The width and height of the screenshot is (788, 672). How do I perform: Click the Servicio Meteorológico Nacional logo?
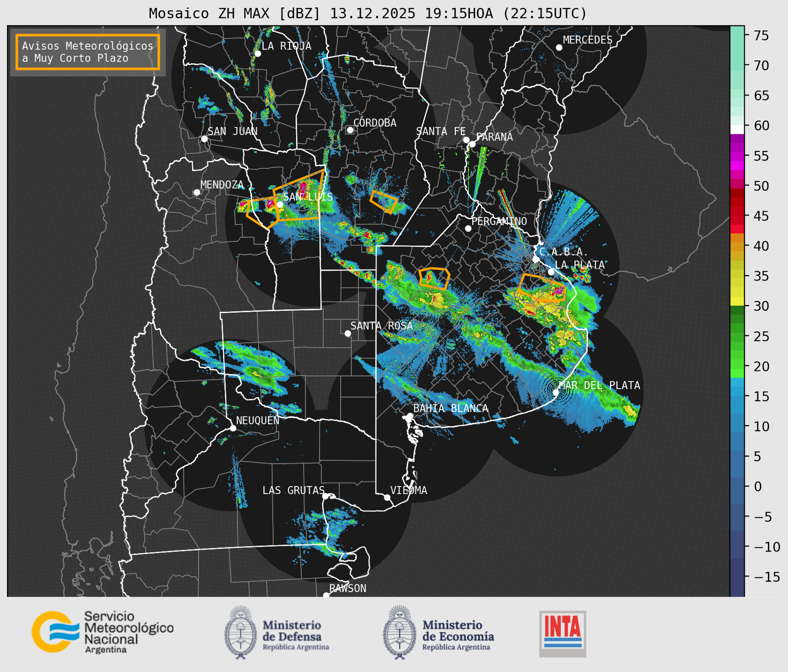tap(103, 632)
